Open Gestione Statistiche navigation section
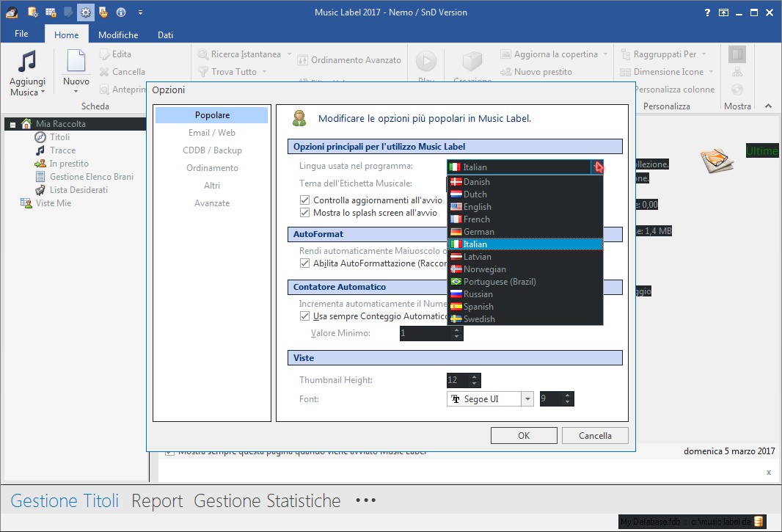 [x=267, y=500]
